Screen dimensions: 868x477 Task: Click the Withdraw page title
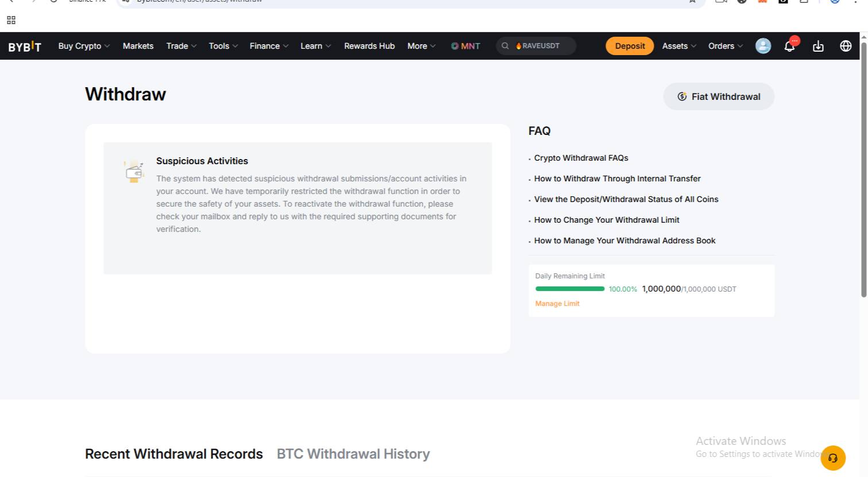(125, 94)
